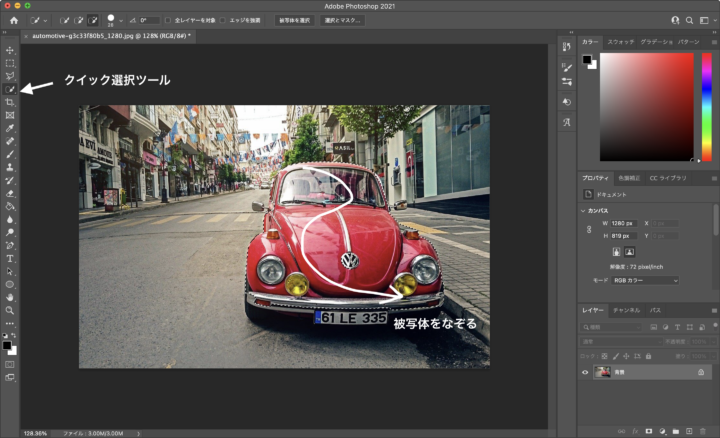Toggle Quick Mask mode in toolbar
This screenshot has width=720, height=438.
tap(10, 365)
